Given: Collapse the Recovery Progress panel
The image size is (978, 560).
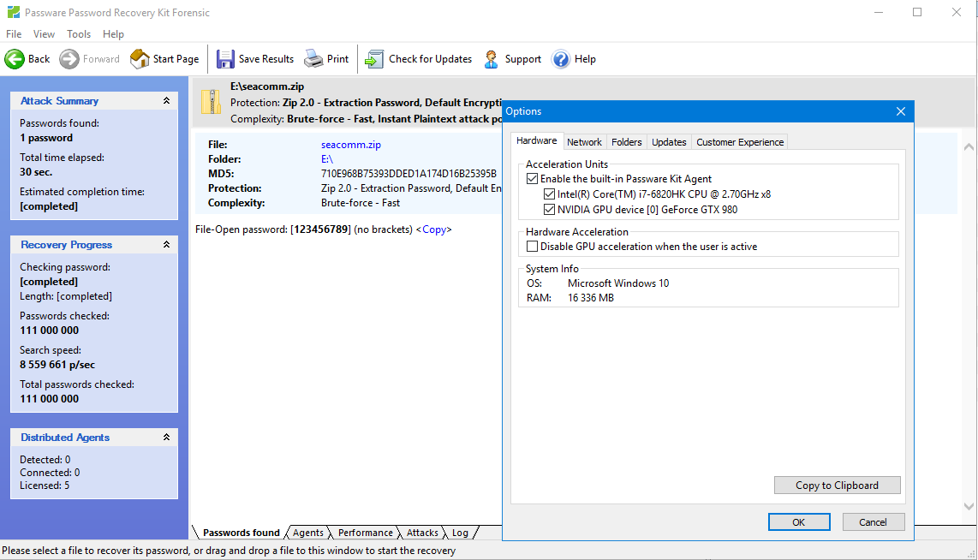Looking at the screenshot, I should [166, 245].
